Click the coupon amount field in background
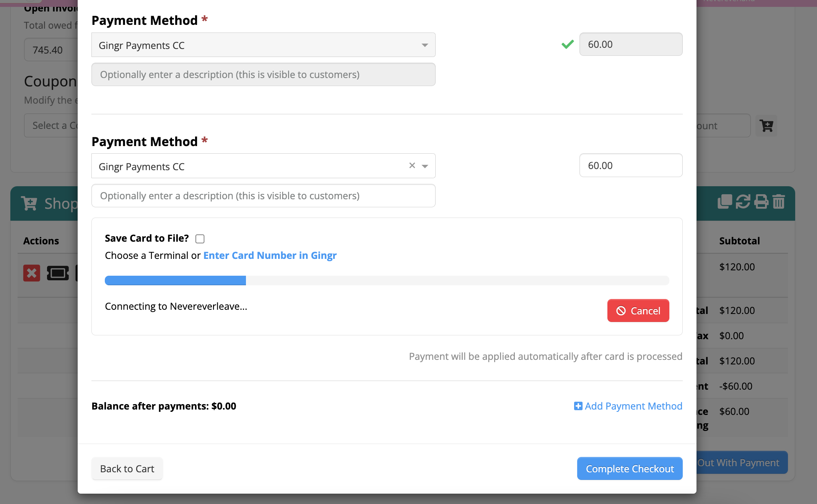This screenshot has width=817, height=504. point(723,125)
